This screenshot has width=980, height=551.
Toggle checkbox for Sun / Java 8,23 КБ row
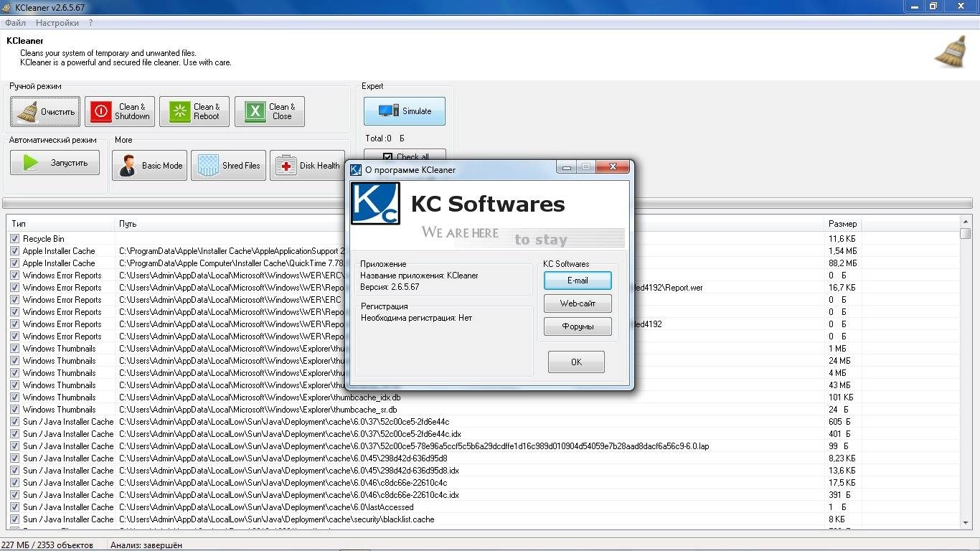point(14,458)
